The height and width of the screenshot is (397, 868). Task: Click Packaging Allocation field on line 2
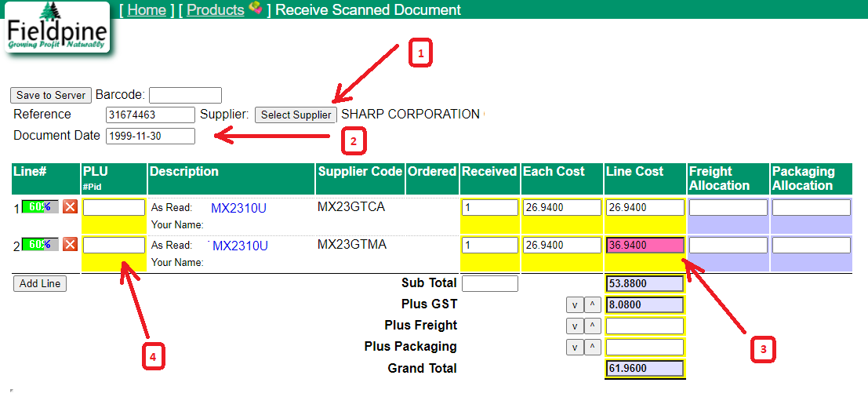(x=811, y=246)
